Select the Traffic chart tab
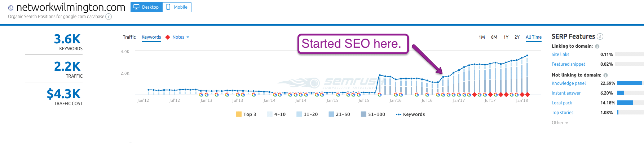 pyautogui.click(x=129, y=37)
